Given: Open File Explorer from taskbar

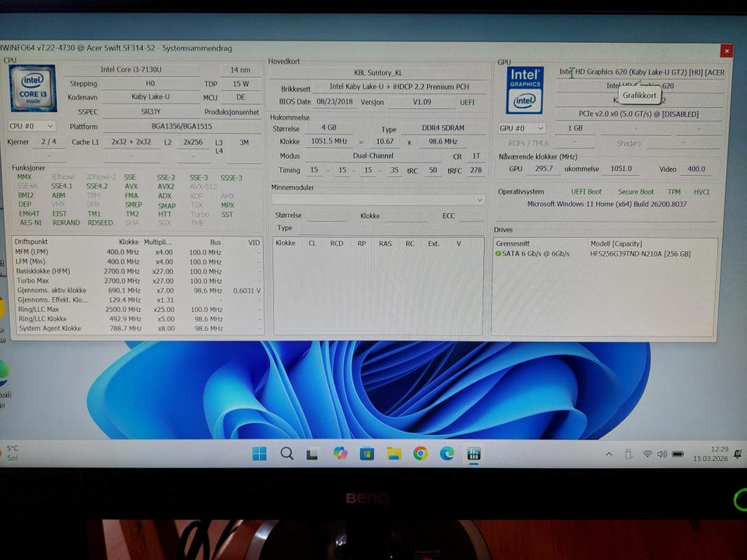Looking at the screenshot, I should pyautogui.click(x=394, y=453).
